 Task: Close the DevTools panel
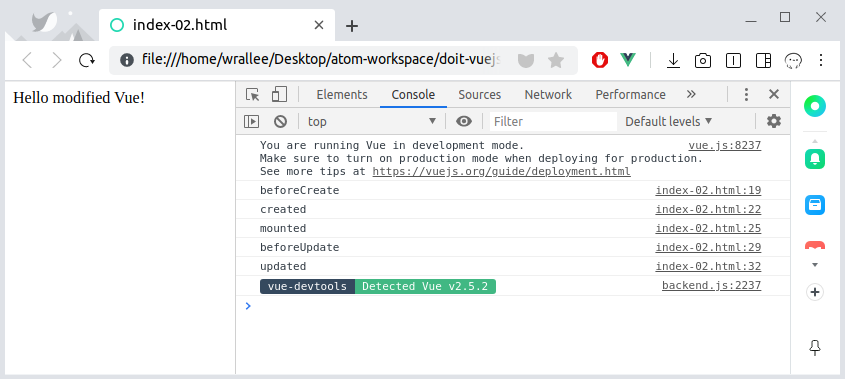coord(774,94)
